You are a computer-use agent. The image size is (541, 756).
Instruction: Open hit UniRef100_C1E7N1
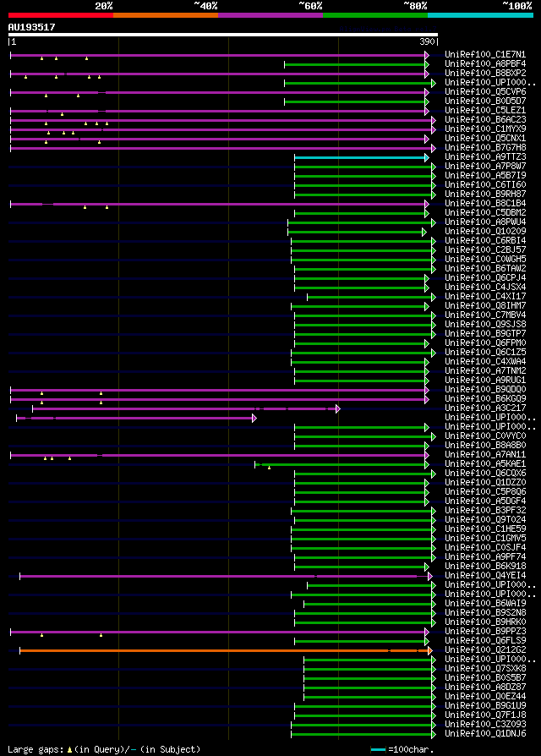click(485, 54)
